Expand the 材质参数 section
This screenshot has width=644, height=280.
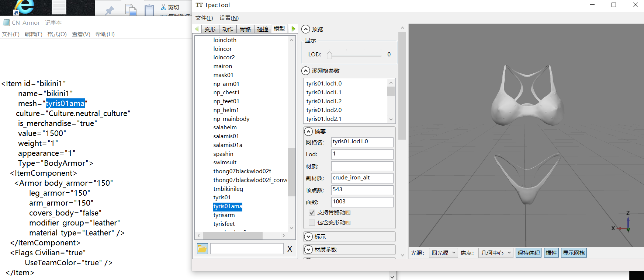pos(308,249)
